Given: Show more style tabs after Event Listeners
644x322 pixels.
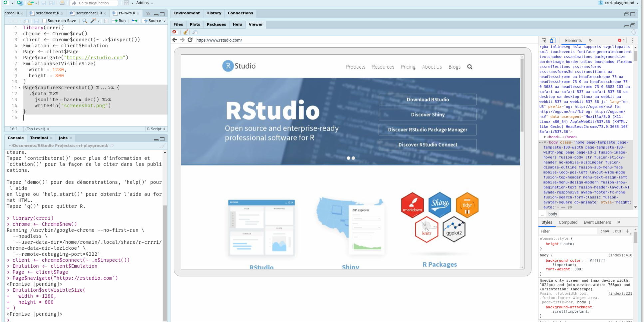Looking at the screenshot, I should pos(619,222).
